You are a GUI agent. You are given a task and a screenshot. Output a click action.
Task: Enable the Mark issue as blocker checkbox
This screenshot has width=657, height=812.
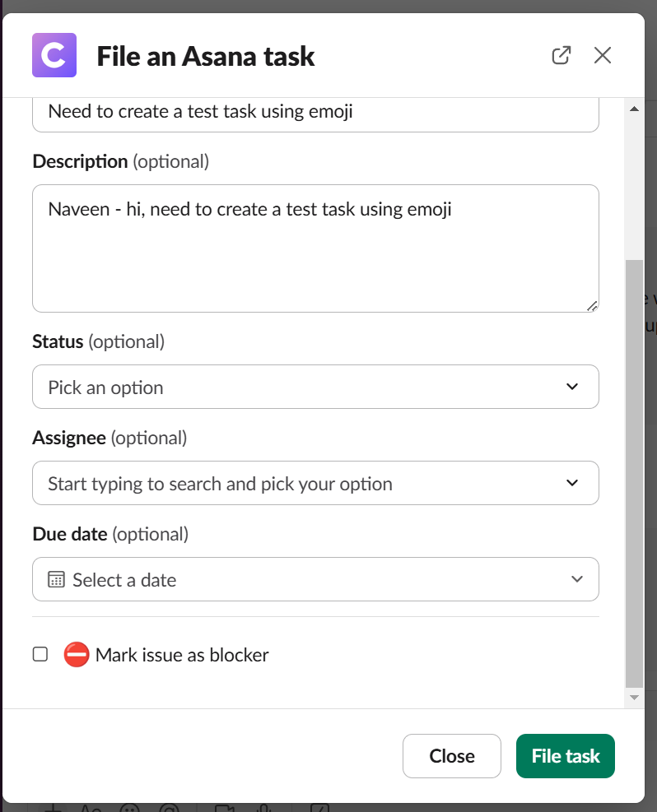click(40, 655)
